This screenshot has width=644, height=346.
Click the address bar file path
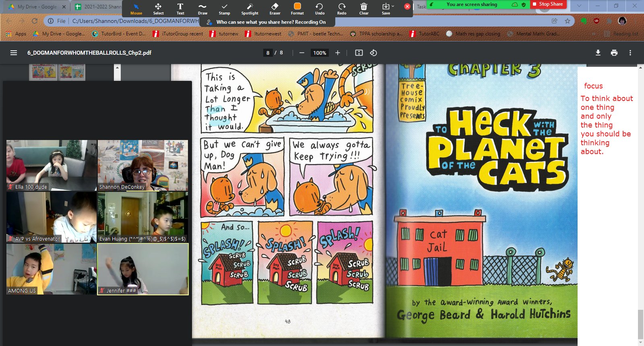135,21
